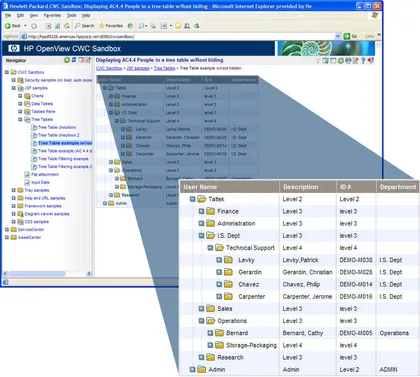Click the IE Forward arrow button
Image resolution: width=420 pixels, height=377 pixels.
point(34,26)
